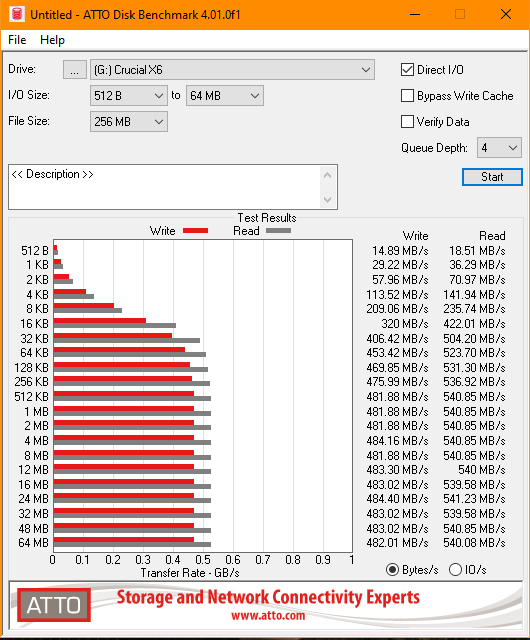Click the Test Results heading
This screenshot has height=640, width=530.
pyautogui.click(x=267, y=218)
